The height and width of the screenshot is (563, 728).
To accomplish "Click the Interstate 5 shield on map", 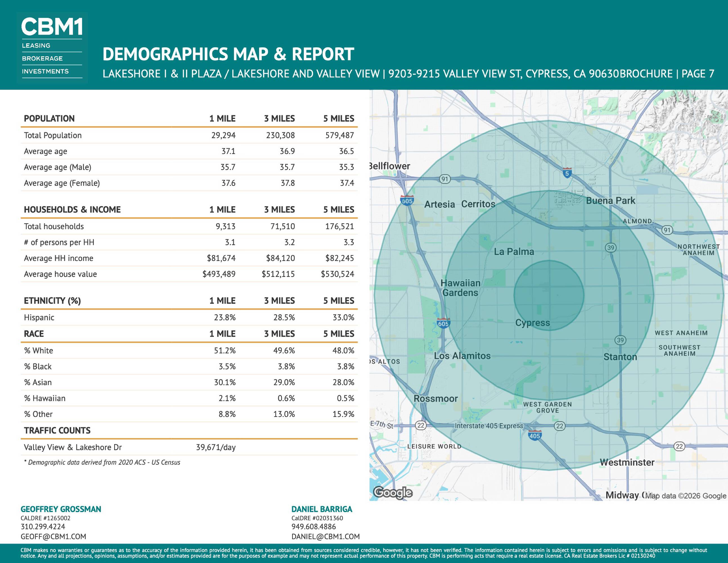I will pos(567,173).
